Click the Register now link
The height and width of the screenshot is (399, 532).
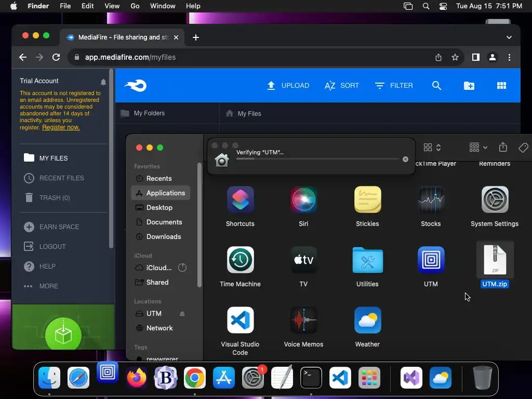pos(61,127)
